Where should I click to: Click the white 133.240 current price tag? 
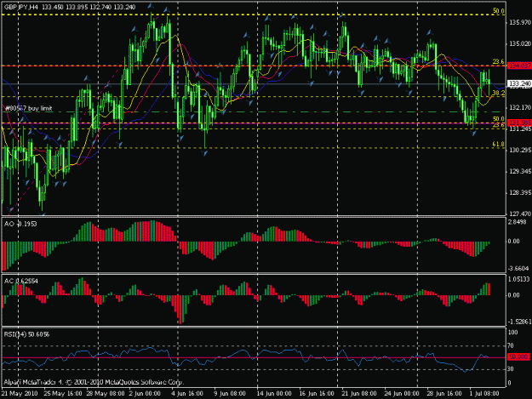coord(519,83)
